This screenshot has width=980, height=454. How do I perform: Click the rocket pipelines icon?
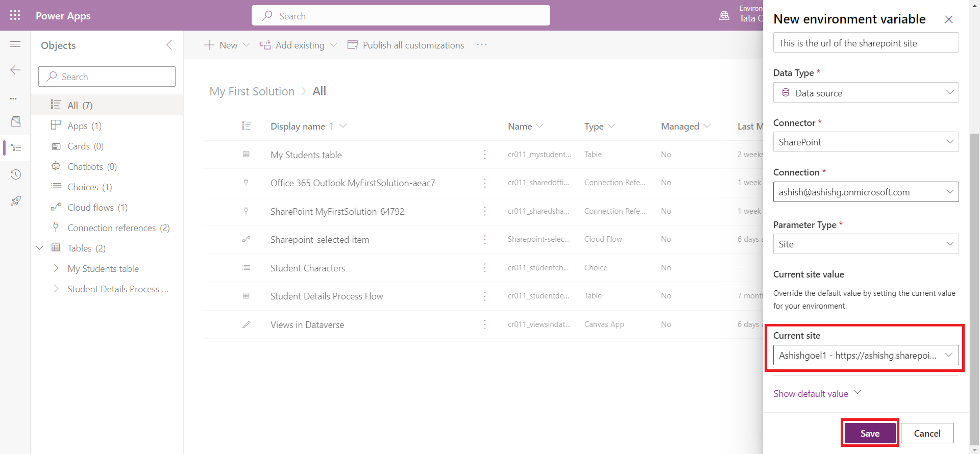pos(15,201)
